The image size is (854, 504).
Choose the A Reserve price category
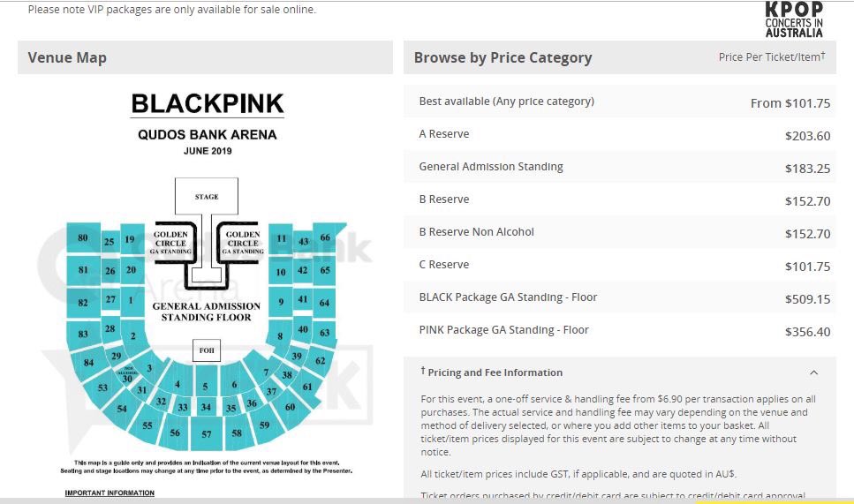444,134
